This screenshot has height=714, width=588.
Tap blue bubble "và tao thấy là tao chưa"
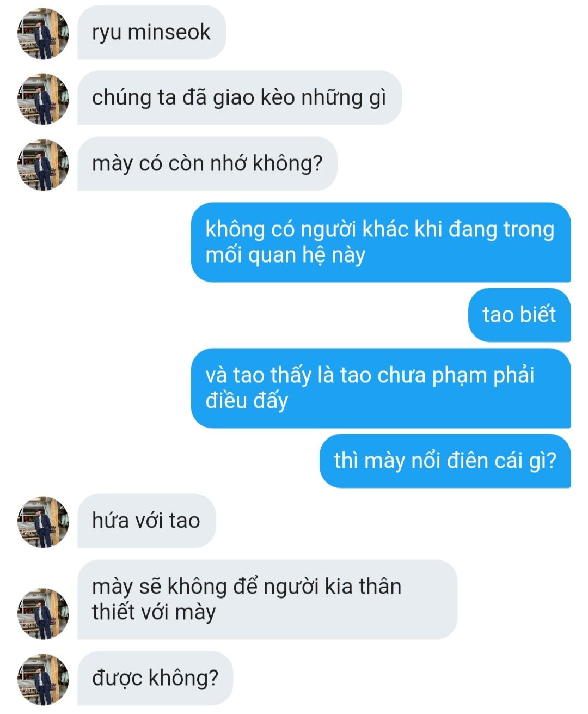coord(381,388)
